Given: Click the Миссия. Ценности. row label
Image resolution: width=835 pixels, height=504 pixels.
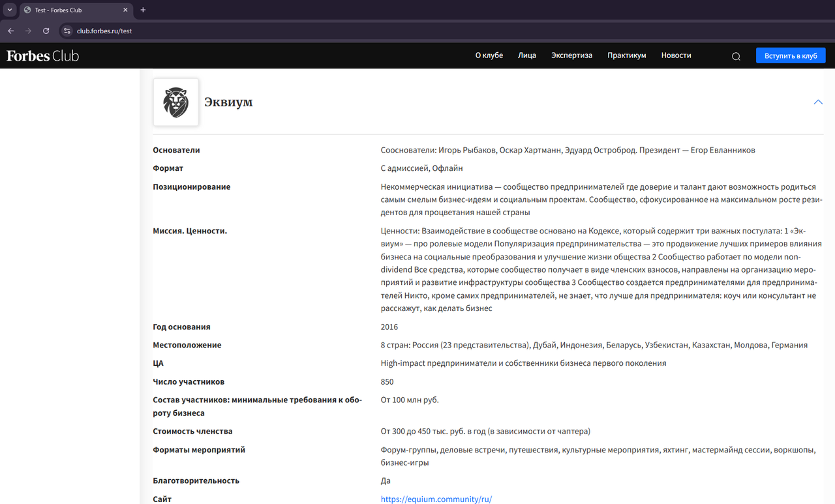Looking at the screenshot, I should (x=190, y=231).
